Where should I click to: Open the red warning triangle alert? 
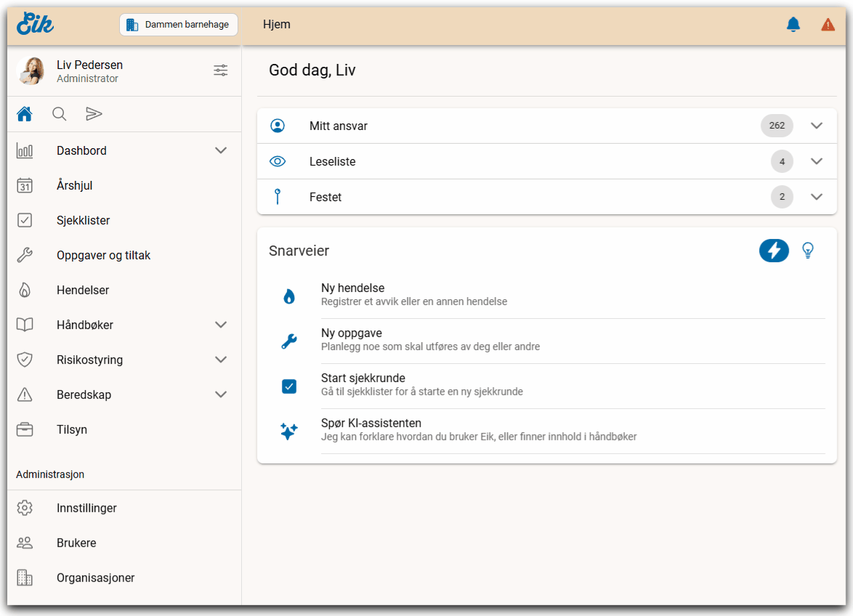828,25
